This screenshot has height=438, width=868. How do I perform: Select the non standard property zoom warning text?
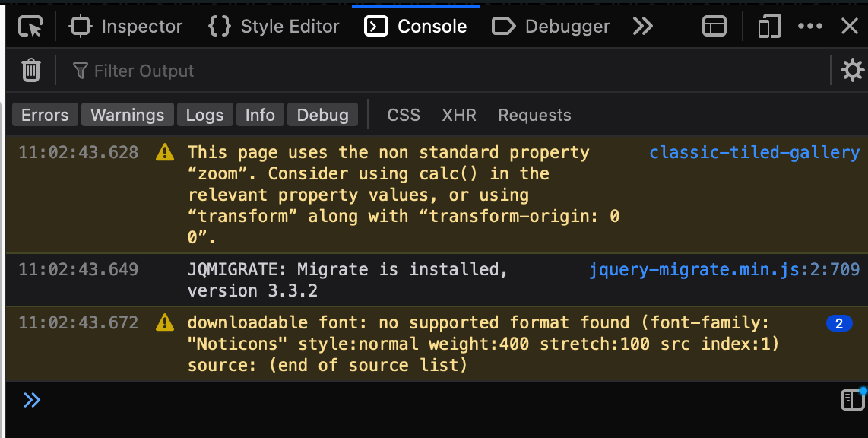pos(404,195)
